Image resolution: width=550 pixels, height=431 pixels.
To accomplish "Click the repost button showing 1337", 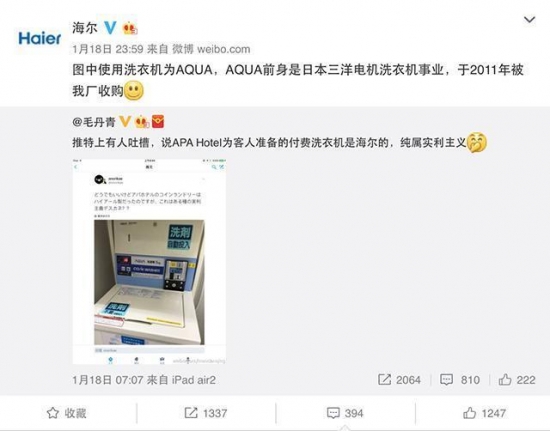I will (x=206, y=413).
